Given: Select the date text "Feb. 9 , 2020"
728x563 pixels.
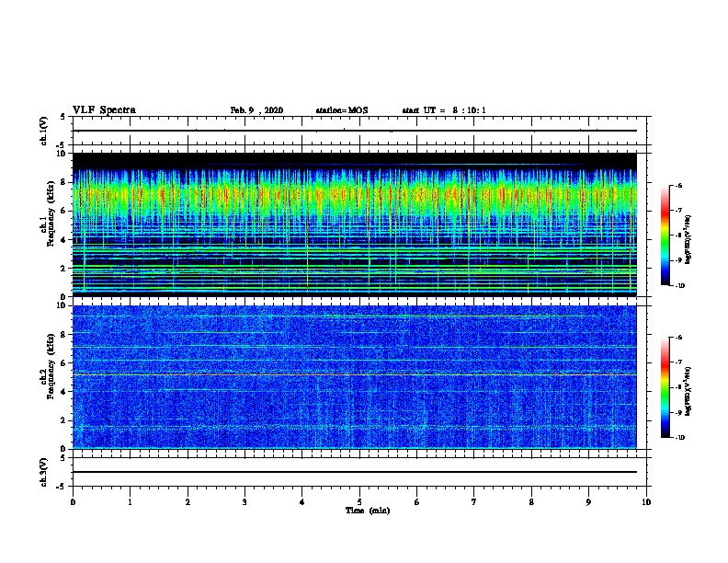Looking at the screenshot, I should pos(256,110).
